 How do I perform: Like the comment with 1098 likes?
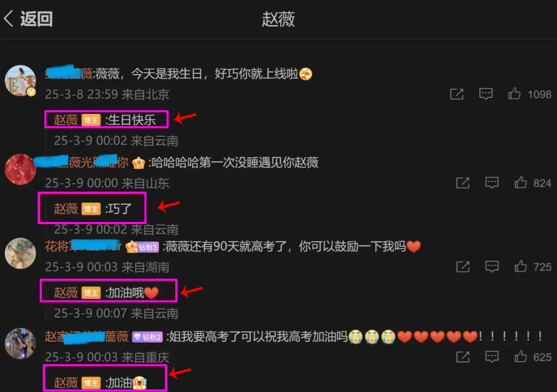pyautogui.click(x=514, y=94)
